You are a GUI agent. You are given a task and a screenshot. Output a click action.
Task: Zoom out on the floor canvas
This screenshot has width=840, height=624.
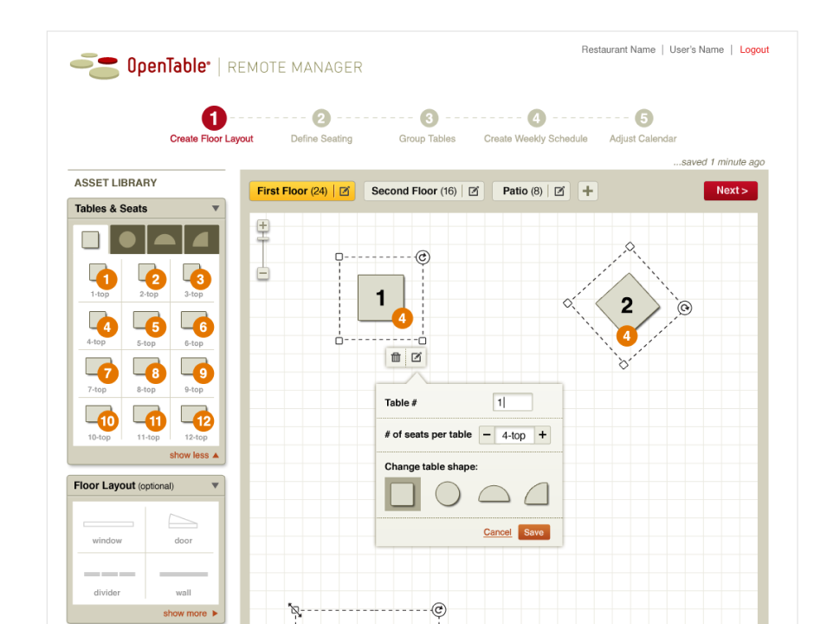click(263, 274)
